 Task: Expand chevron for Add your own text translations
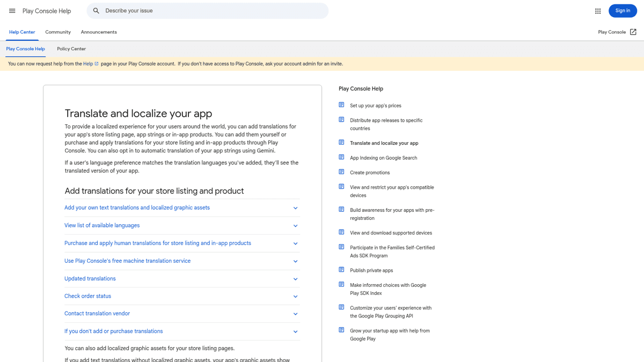tap(295, 208)
